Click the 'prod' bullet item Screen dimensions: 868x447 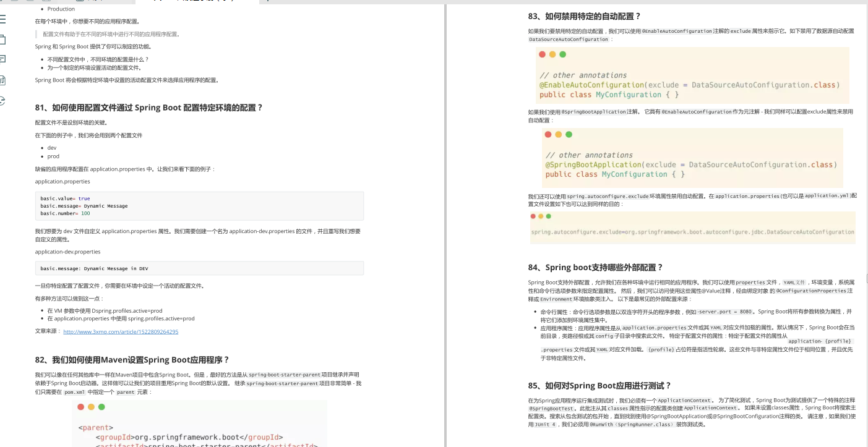click(53, 156)
